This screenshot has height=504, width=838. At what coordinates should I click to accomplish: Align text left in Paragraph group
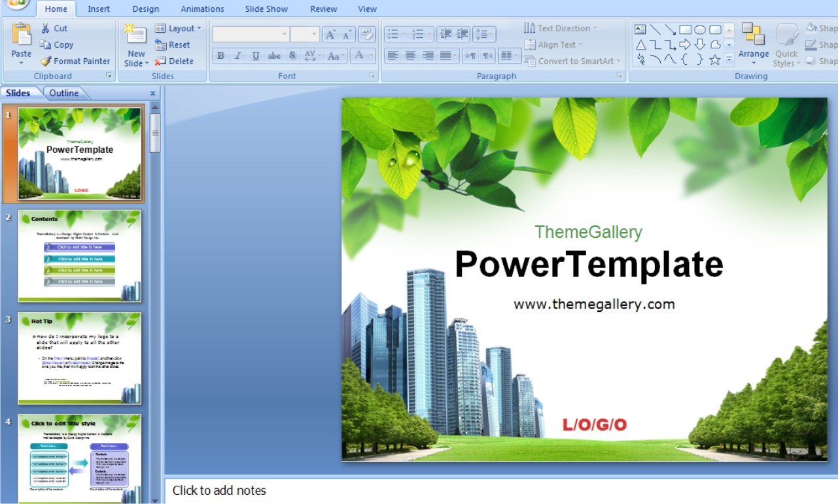393,56
